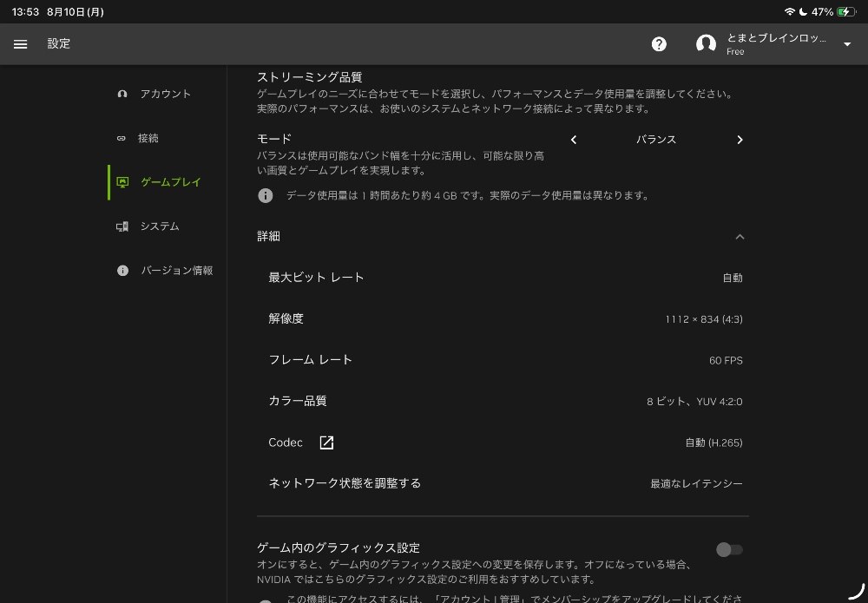Click the 設定 page title
The height and width of the screenshot is (603, 868).
pyautogui.click(x=59, y=43)
